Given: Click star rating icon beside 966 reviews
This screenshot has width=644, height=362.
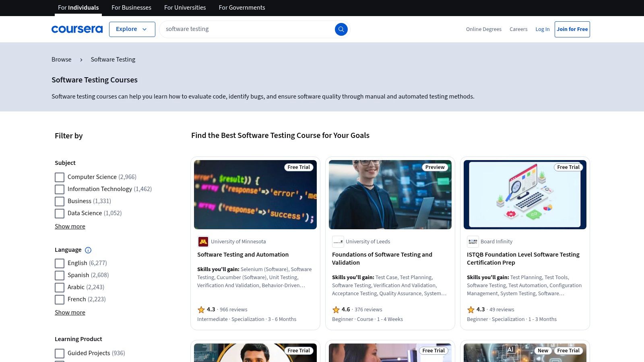Looking at the screenshot, I should point(201,310).
